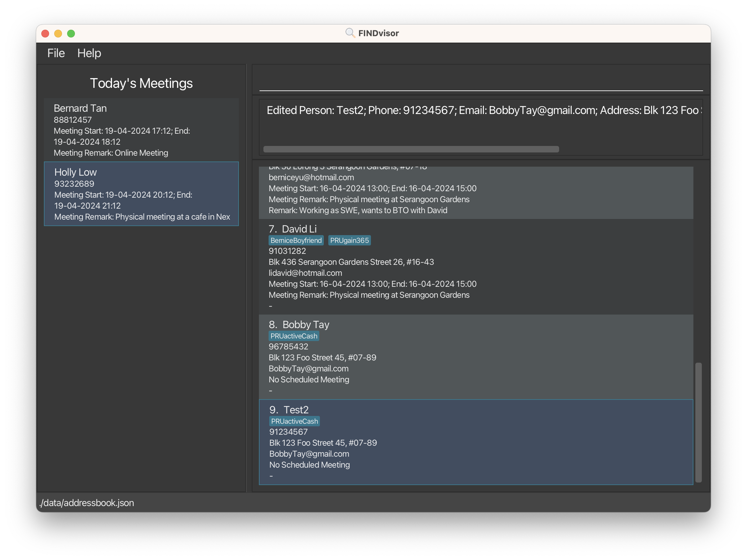Open the File menu
Image resolution: width=747 pixels, height=560 pixels.
[x=56, y=53]
